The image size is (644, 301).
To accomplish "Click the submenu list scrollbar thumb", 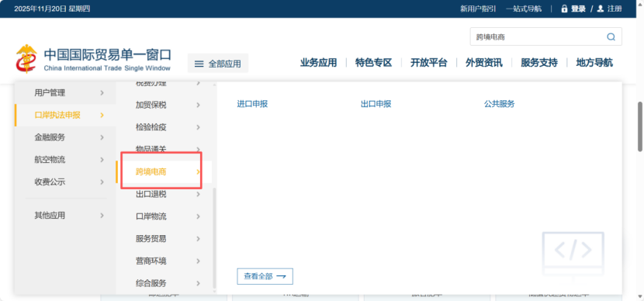I will tap(214, 238).
